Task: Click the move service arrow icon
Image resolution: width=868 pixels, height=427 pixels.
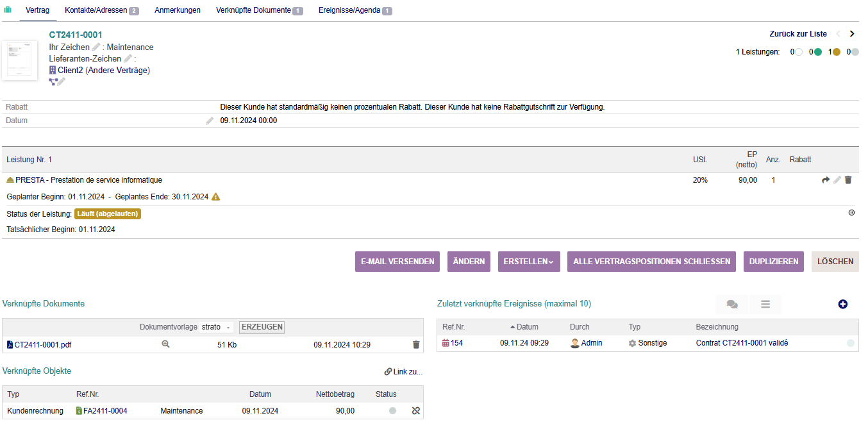Action: [x=826, y=180]
